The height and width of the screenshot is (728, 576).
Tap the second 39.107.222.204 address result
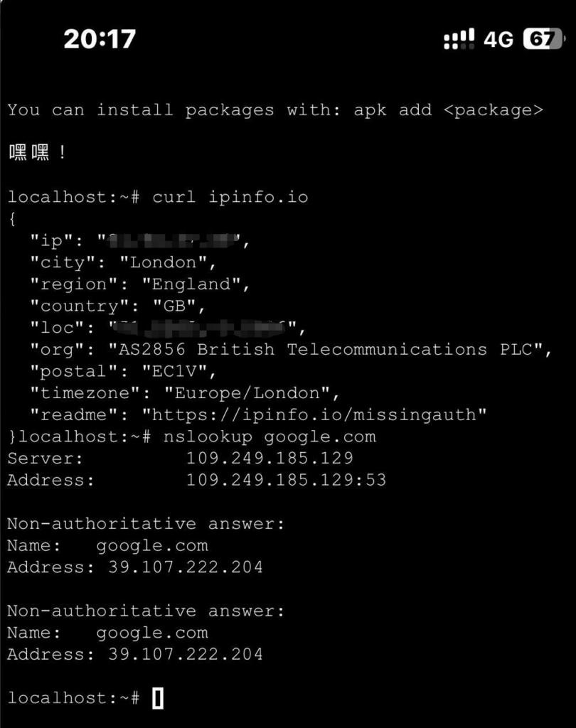pyautogui.click(x=186, y=655)
